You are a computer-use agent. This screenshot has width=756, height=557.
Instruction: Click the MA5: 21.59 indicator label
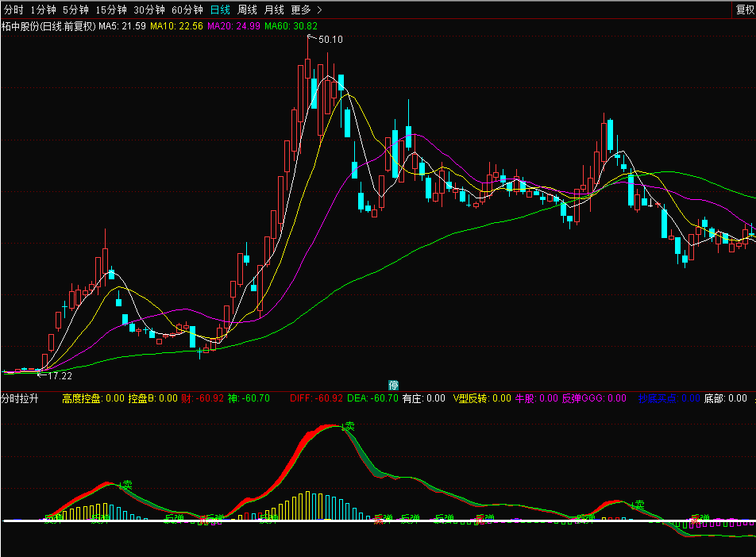[x=122, y=26]
